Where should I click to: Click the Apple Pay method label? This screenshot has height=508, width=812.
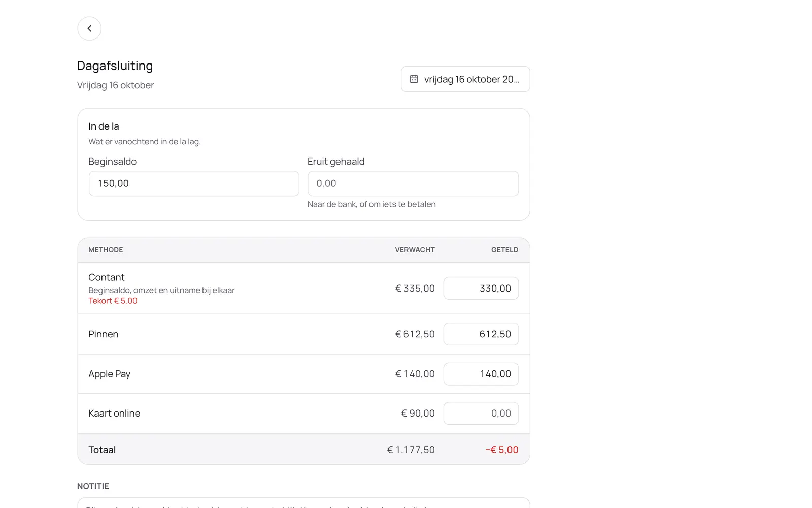tap(110, 374)
